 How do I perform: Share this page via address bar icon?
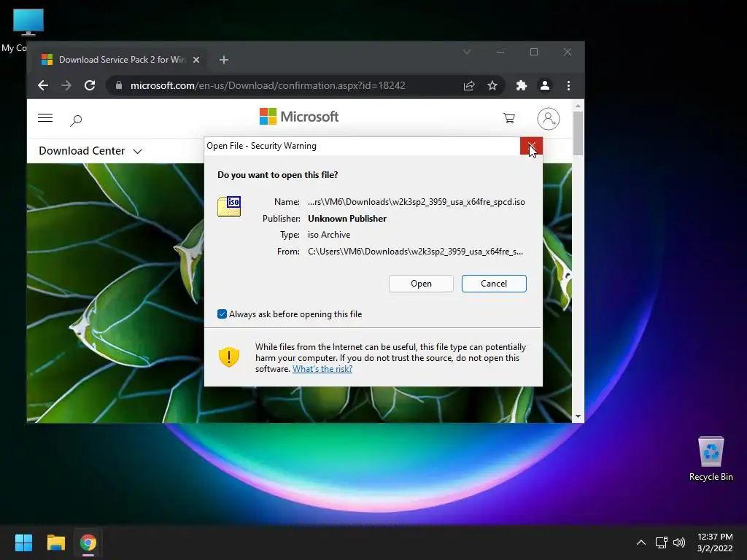(469, 85)
